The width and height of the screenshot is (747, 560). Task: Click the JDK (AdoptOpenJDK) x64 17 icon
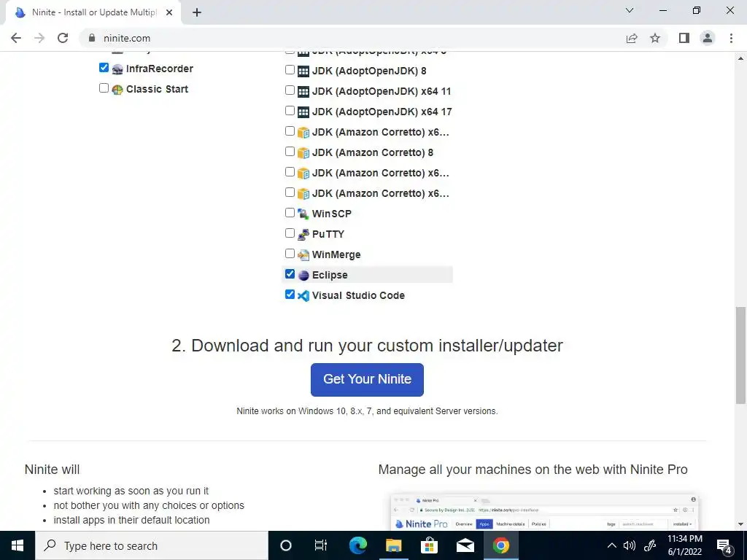pos(303,112)
